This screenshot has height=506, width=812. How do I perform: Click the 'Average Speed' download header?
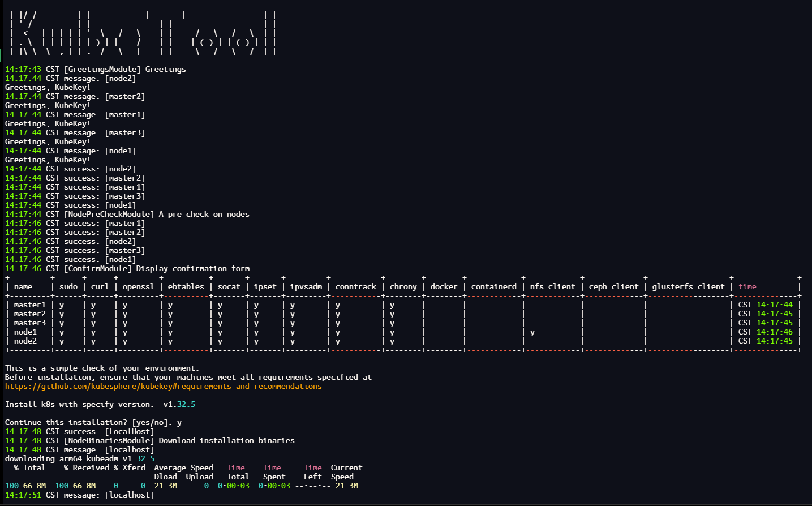click(183, 468)
